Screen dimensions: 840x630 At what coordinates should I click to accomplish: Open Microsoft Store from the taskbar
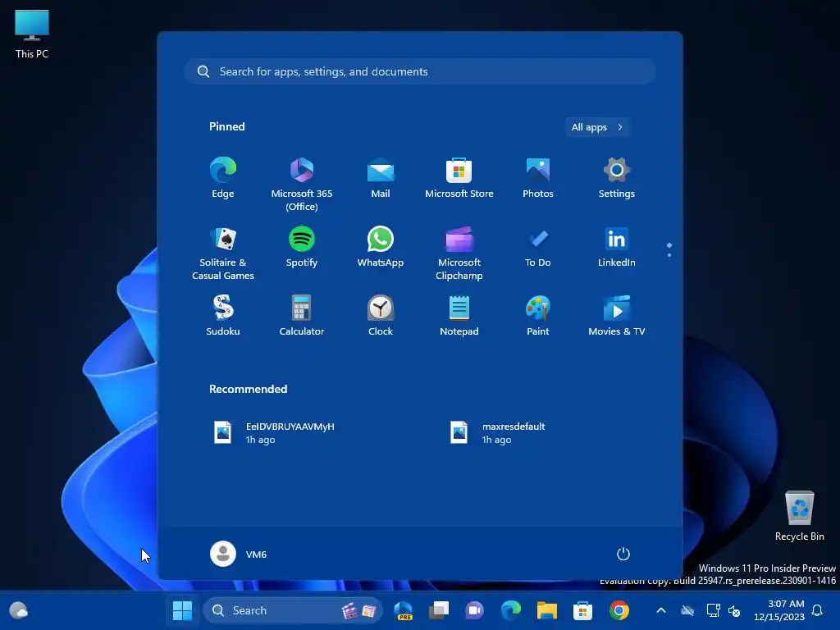(x=583, y=610)
